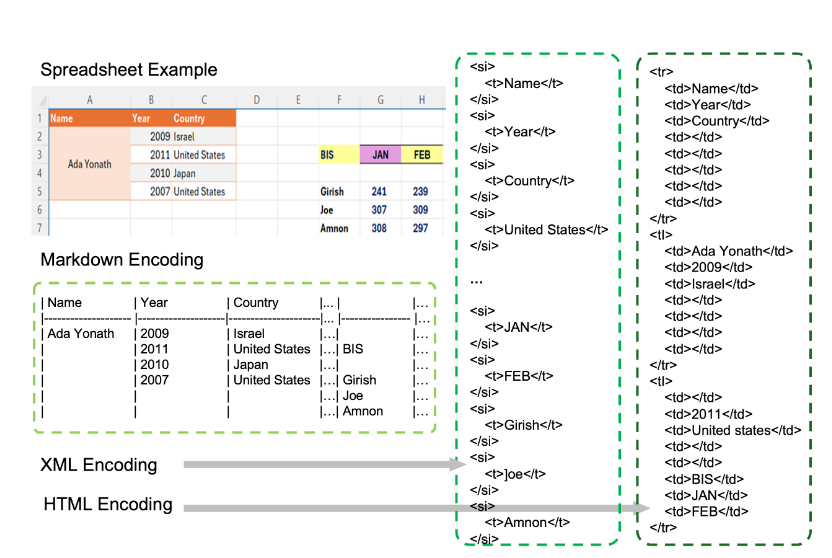Click the merged Ada Yonath cell
832x558 pixels.
(89, 164)
